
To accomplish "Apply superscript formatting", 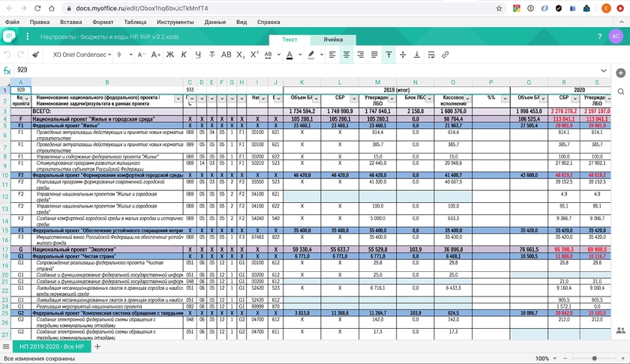I will (254, 55).
